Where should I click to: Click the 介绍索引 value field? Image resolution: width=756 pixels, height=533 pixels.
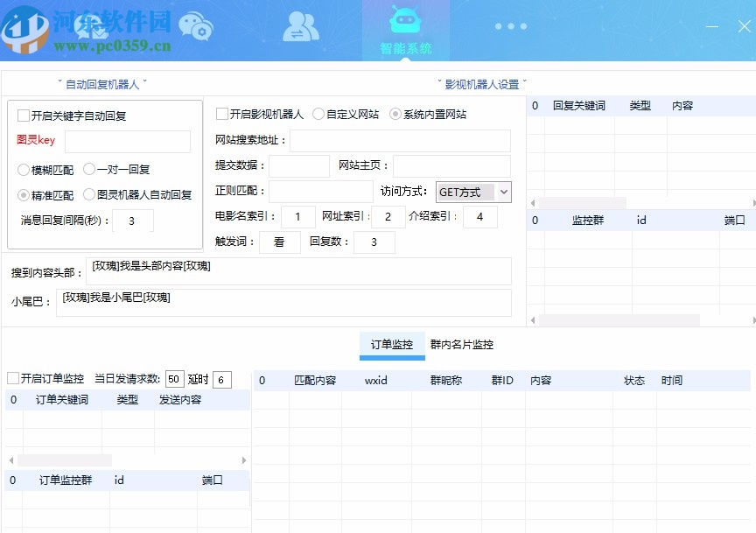[x=480, y=216]
